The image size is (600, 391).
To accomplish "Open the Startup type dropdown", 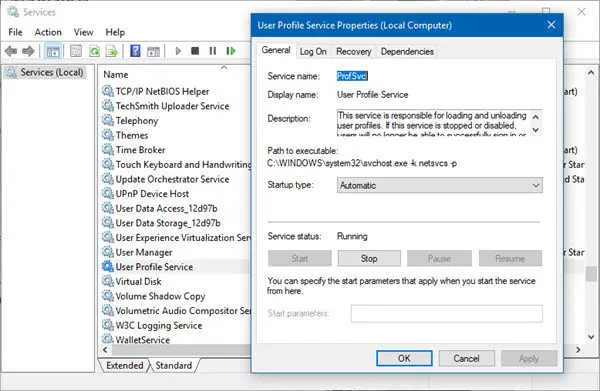I will (x=439, y=186).
